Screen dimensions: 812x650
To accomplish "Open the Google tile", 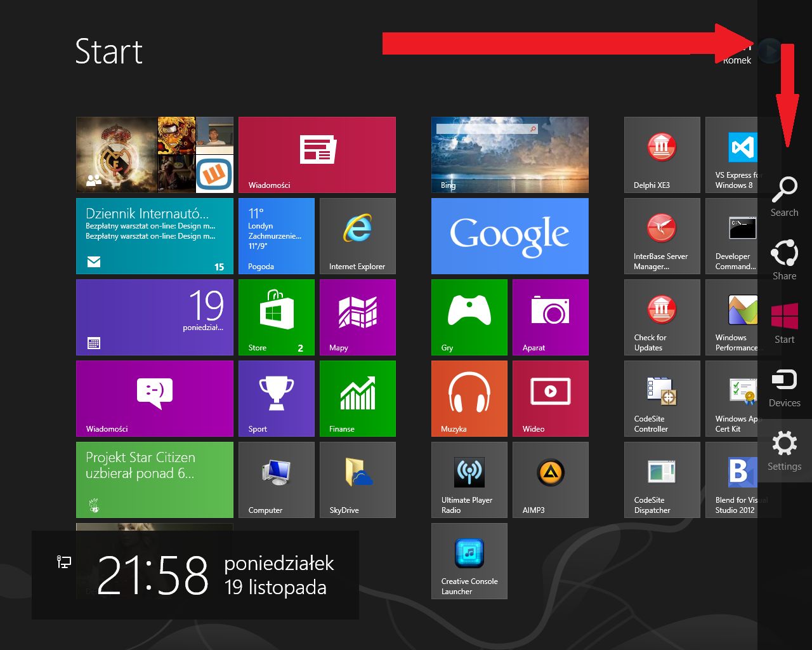I will coord(510,236).
